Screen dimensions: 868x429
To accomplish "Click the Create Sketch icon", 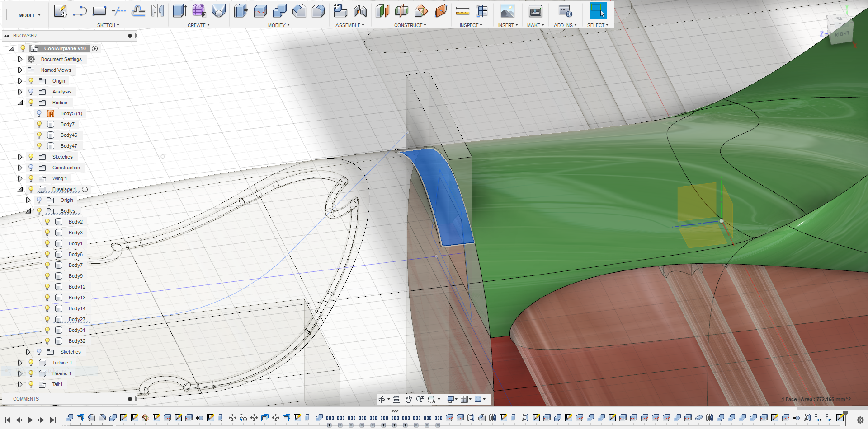I will point(60,11).
